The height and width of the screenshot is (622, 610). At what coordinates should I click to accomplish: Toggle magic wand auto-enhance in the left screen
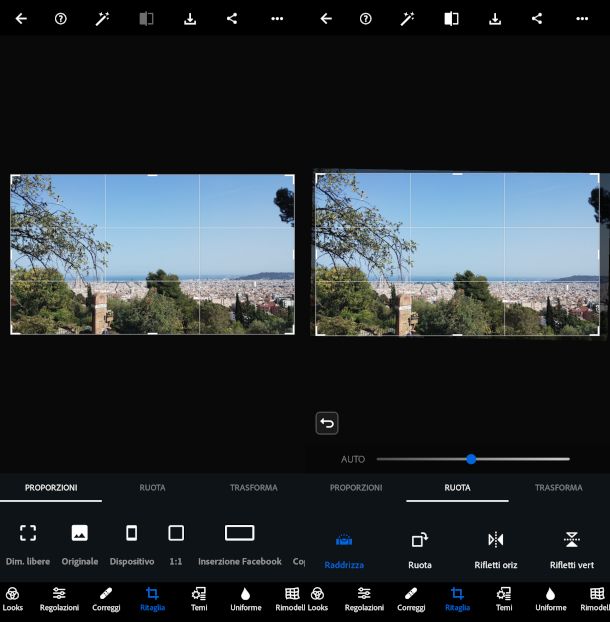click(x=103, y=19)
